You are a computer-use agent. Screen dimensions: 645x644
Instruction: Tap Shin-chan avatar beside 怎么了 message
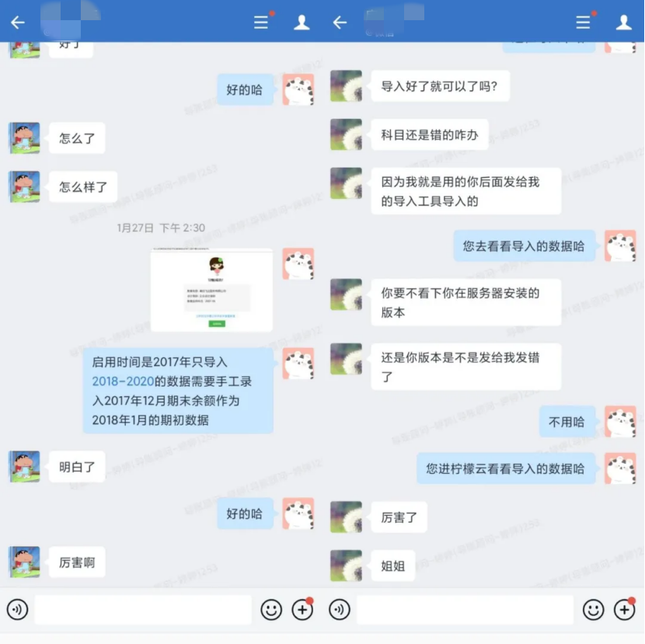point(25,138)
